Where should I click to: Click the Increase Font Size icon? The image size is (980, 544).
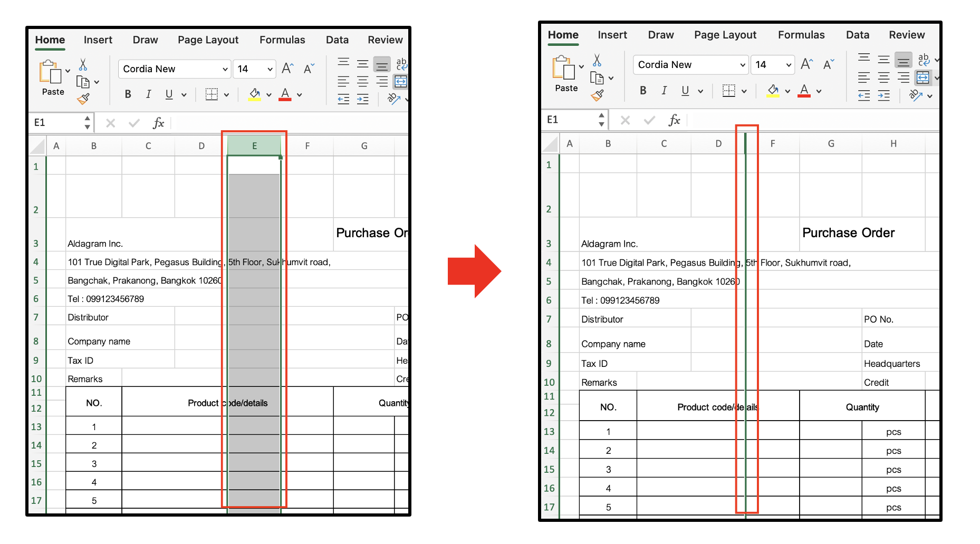click(x=287, y=67)
